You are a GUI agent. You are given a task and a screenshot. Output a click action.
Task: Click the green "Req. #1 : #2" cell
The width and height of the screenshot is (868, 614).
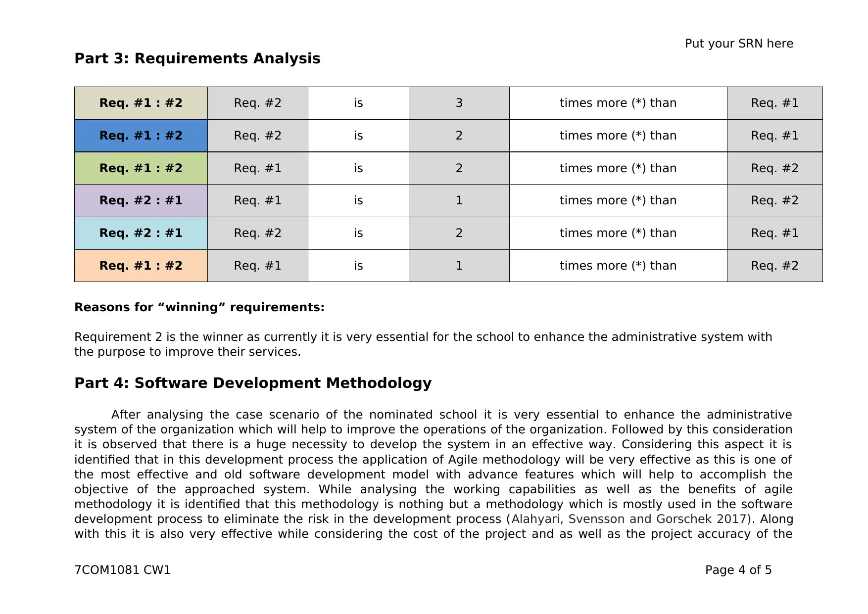141,168
